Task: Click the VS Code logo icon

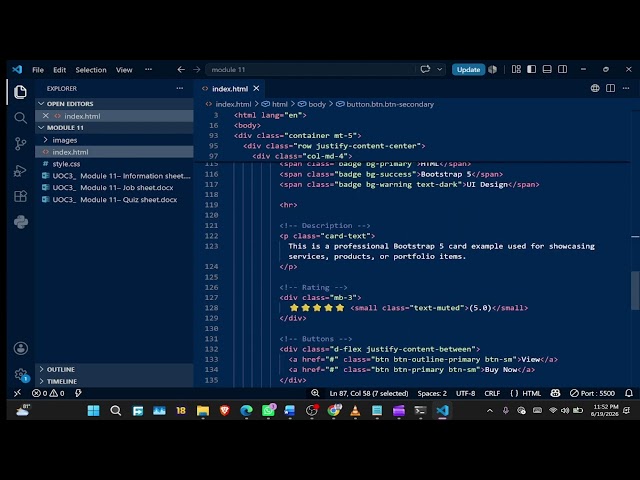Action: click(17, 69)
